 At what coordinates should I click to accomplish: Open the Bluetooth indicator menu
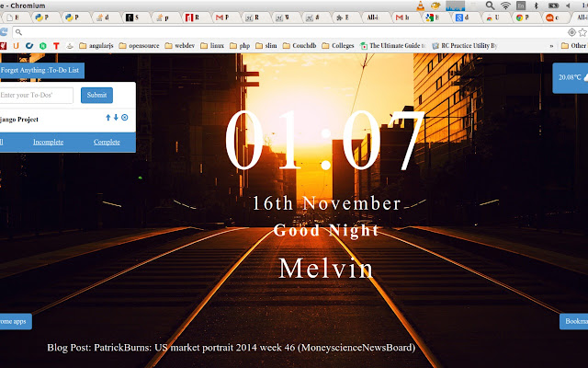pos(537,6)
